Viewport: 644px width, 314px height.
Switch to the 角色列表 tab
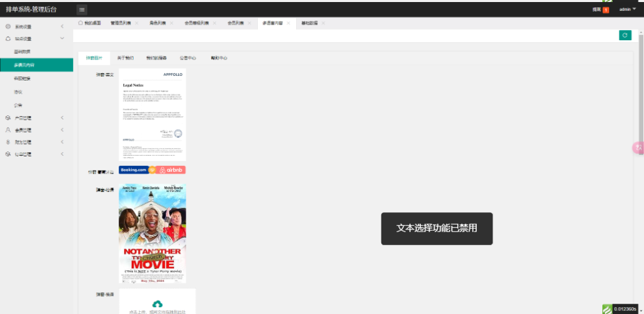click(158, 23)
